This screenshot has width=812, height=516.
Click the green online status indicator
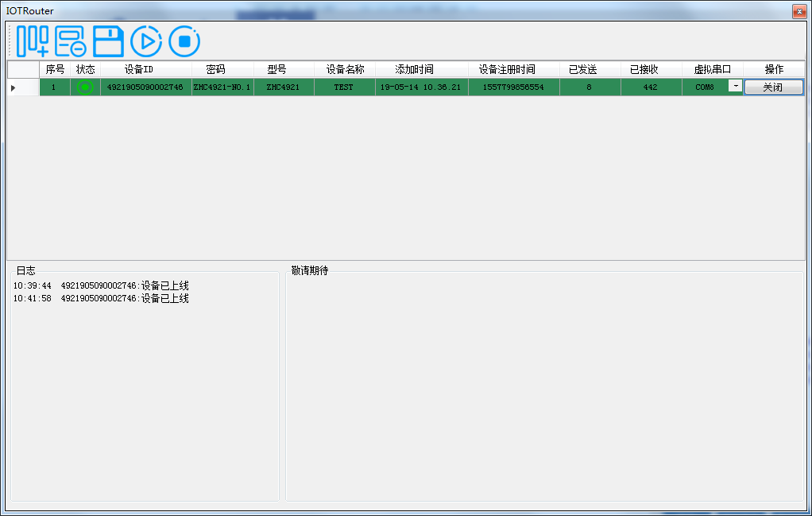[x=86, y=87]
